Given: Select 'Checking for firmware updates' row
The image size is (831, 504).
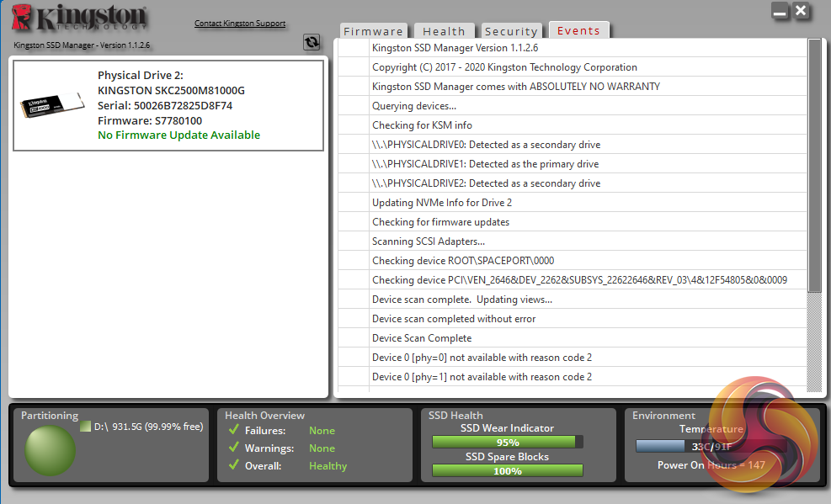Looking at the screenshot, I should (x=573, y=222).
